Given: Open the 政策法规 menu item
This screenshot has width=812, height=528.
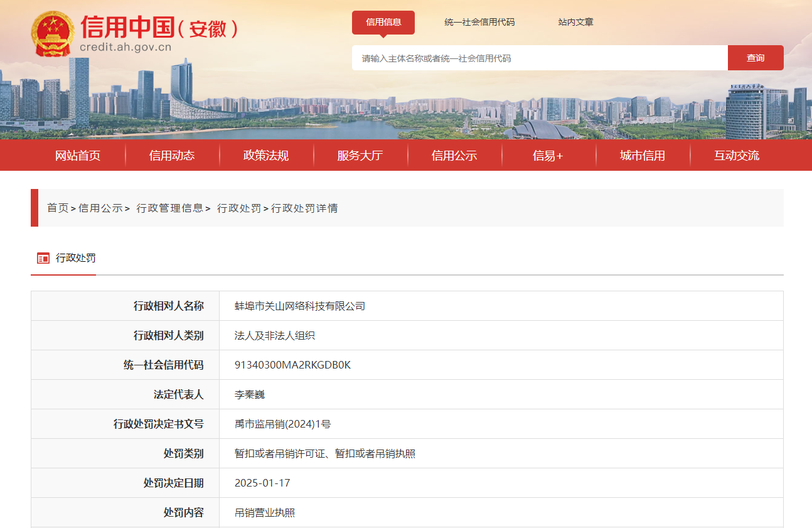Looking at the screenshot, I should tap(266, 155).
